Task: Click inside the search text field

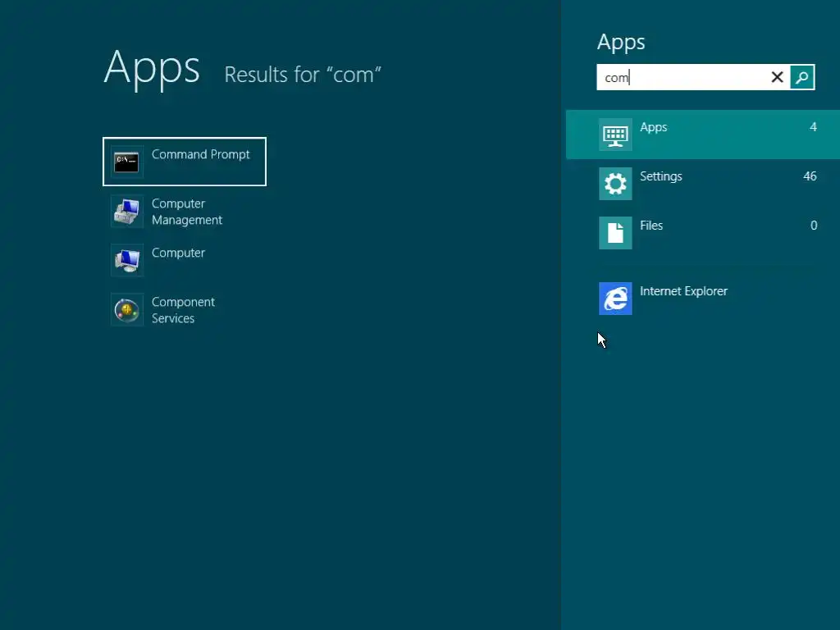Action: (x=683, y=77)
